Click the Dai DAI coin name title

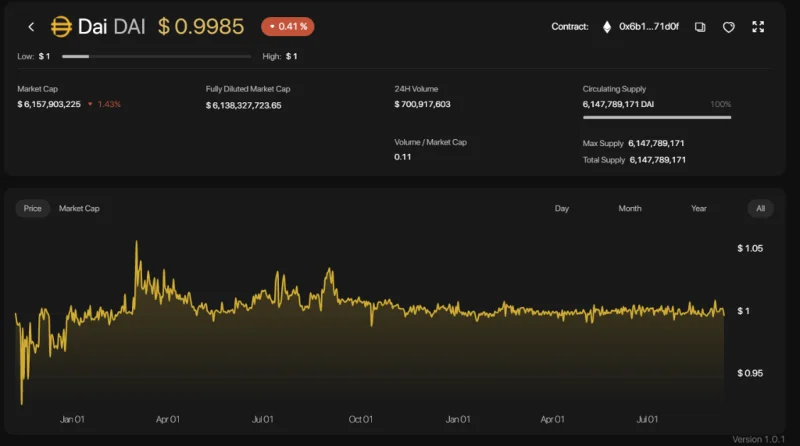(111, 27)
